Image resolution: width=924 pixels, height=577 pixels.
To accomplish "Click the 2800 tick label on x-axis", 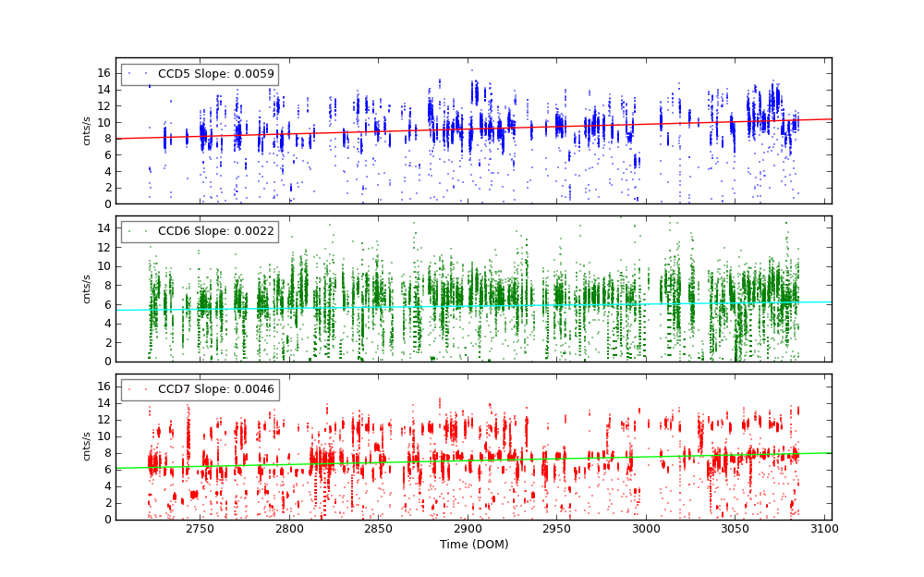I will (289, 529).
